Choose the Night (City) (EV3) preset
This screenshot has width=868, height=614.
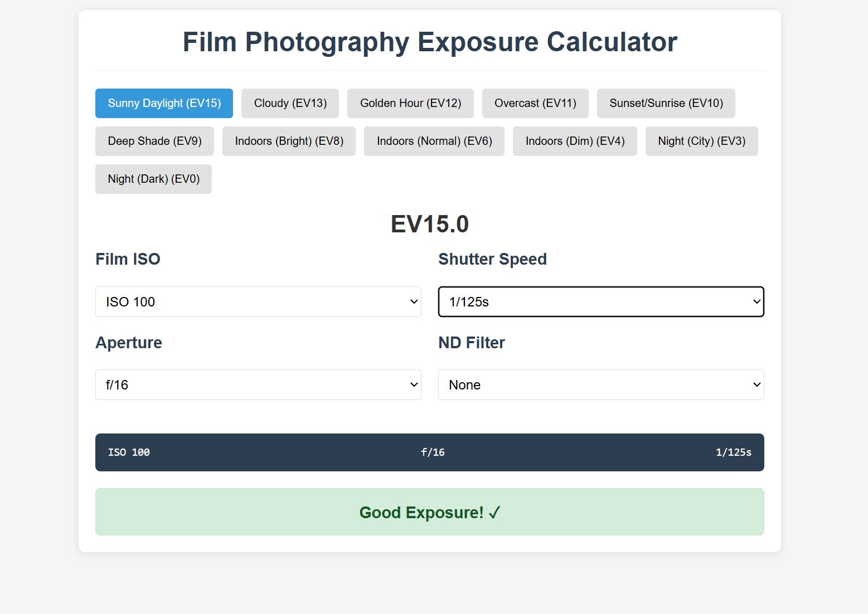tap(701, 141)
